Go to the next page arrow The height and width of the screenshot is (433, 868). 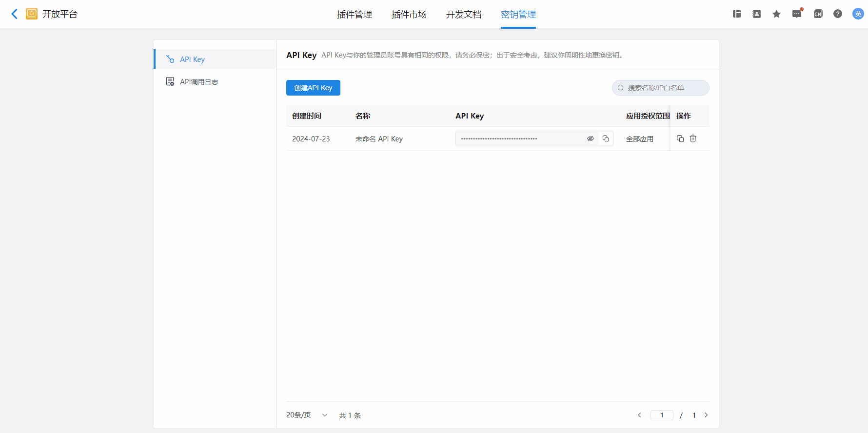tap(706, 415)
